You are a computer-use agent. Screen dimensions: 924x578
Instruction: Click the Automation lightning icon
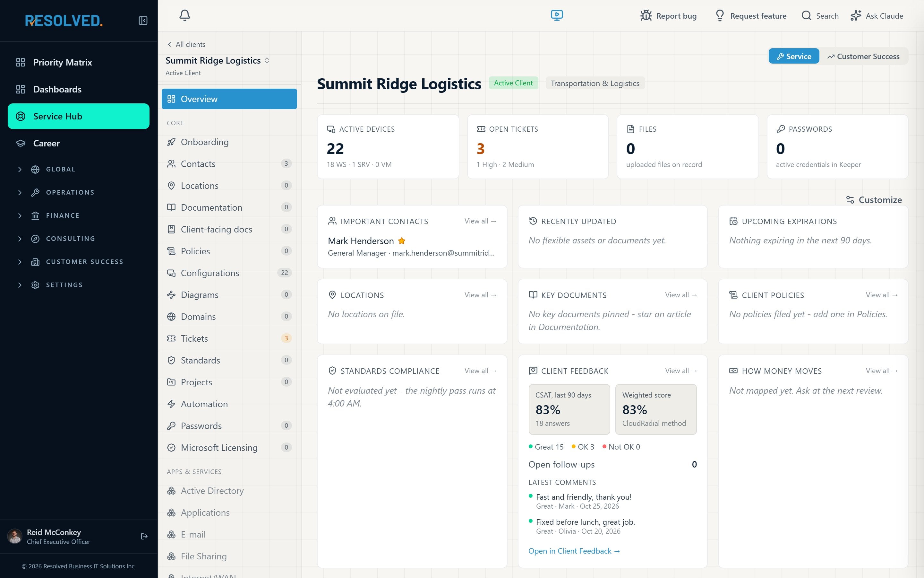[x=171, y=404]
